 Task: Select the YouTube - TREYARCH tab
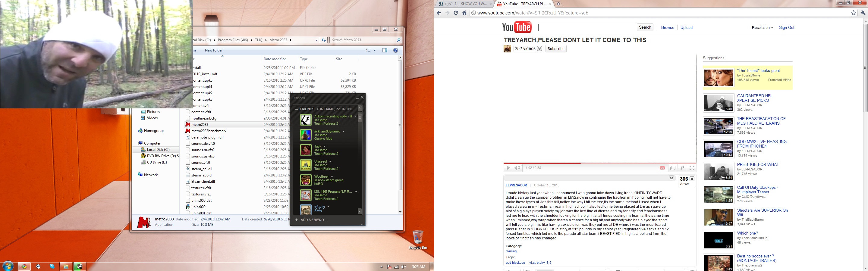524,4
